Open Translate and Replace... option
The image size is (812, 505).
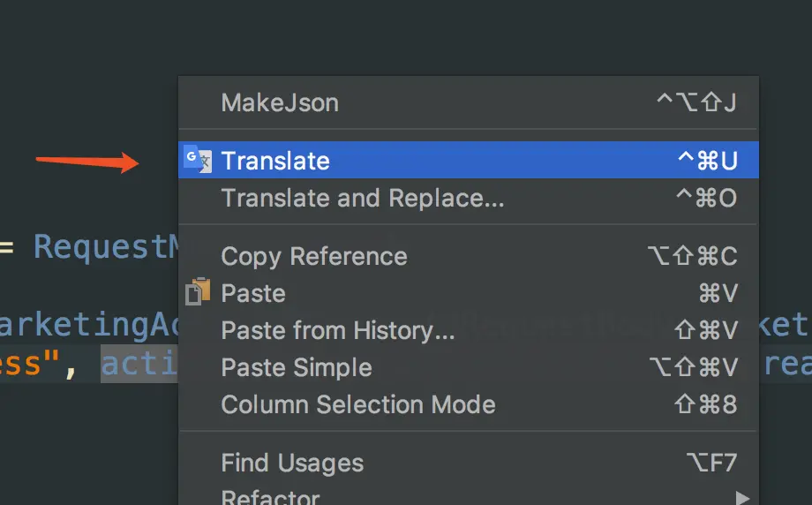362,198
